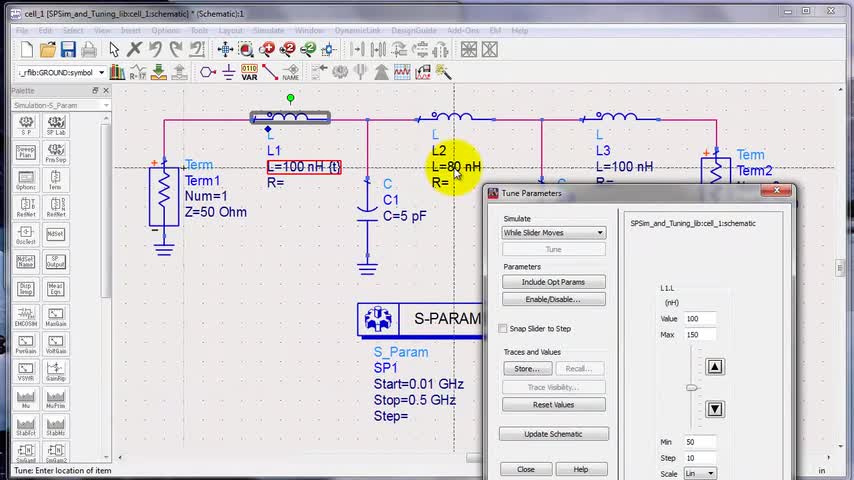Viewport: 854px width, 480px height.
Task: Open the Help menu
Action: click(x=520, y=31)
